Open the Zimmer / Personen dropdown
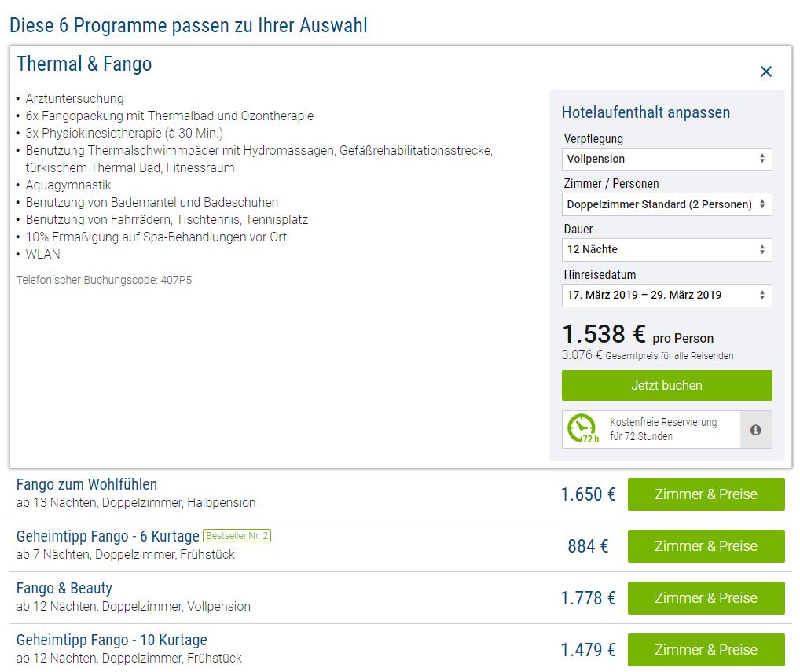The height and width of the screenshot is (672, 800). pyautogui.click(x=666, y=204)
